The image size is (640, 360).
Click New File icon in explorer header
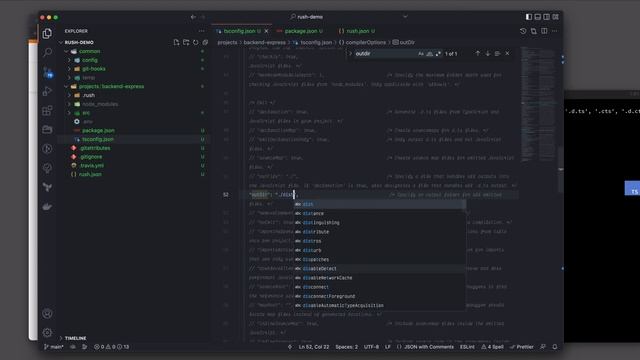(176, 42)
